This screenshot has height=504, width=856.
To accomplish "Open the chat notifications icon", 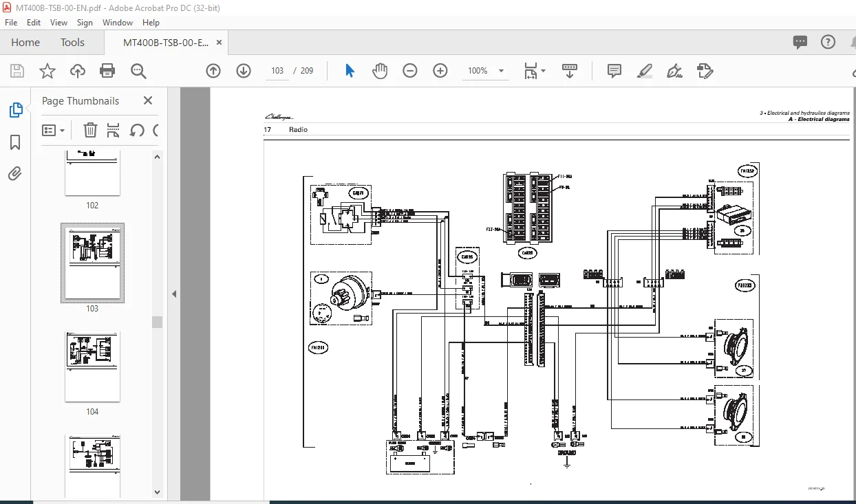I will click(x=800, y=42).
